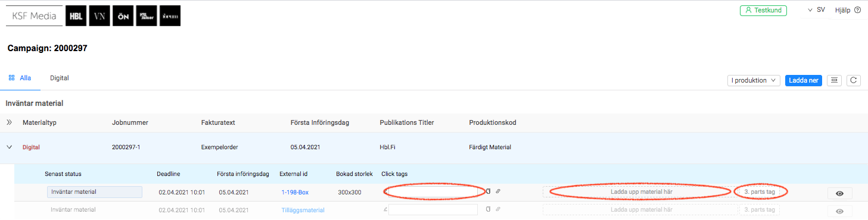Click the ÖN logo icon

coord(123,17)
